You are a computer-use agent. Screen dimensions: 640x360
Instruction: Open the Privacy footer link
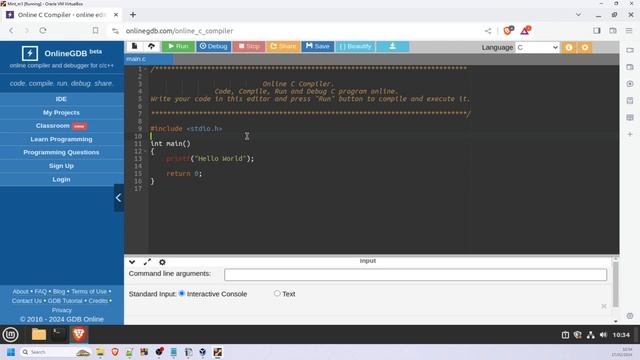pyautogui.click(x=62, y=310)
